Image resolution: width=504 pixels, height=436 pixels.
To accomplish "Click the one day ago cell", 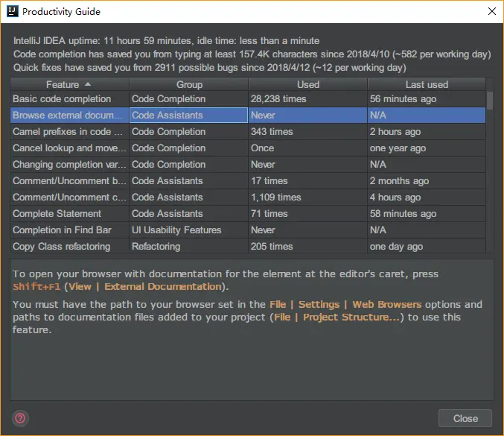I will click(x=427, y=247).
